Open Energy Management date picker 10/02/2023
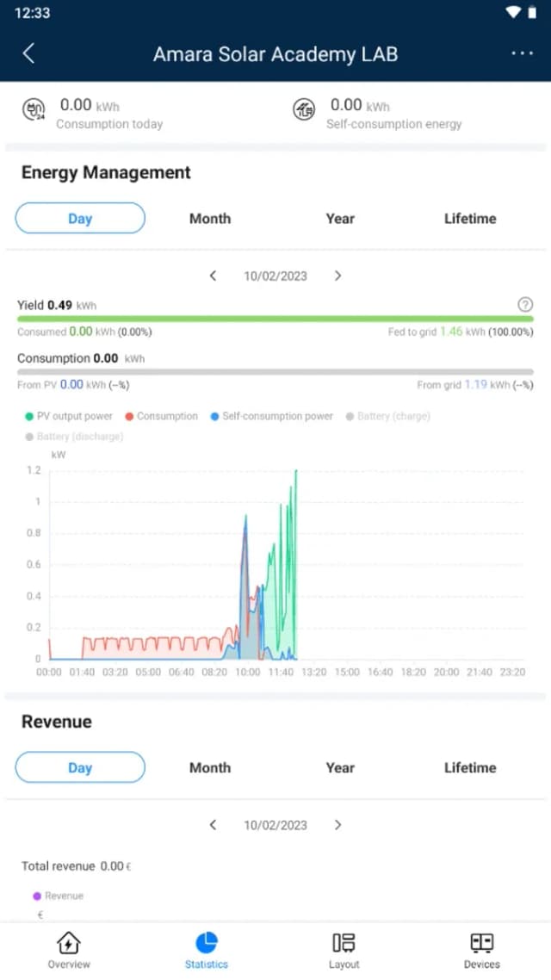The image size is (551, 980). [x=275, y=276]
